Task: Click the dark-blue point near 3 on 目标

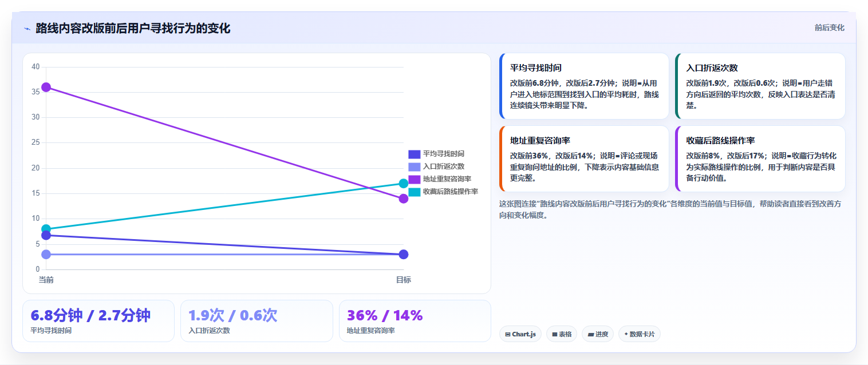Action: [404, 255]
